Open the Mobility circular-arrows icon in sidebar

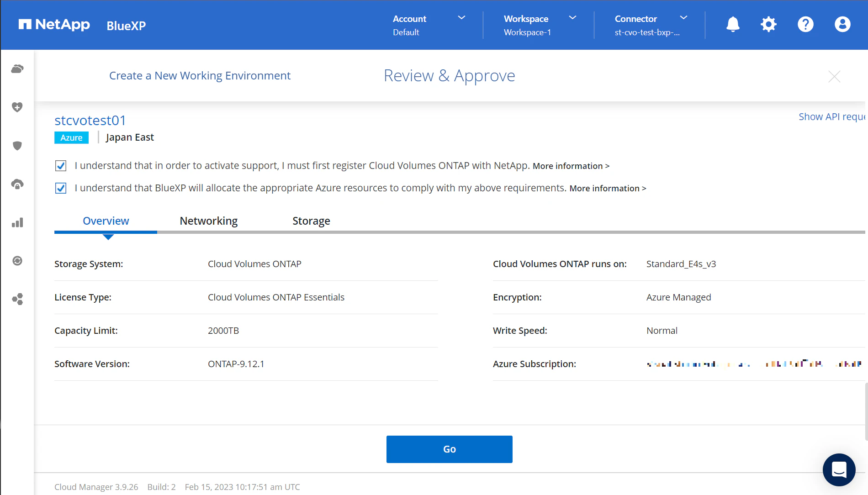coord(17,261)
